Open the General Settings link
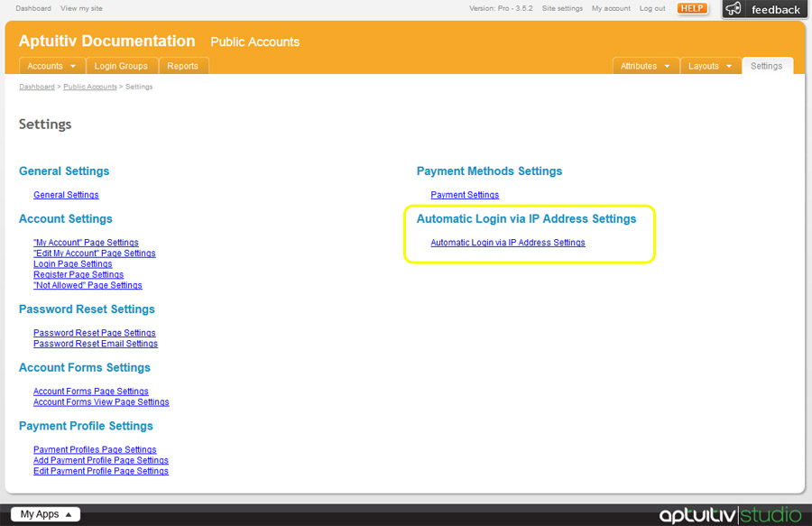The height and width of the screenshot is (526, 812). tap(66, 195)
